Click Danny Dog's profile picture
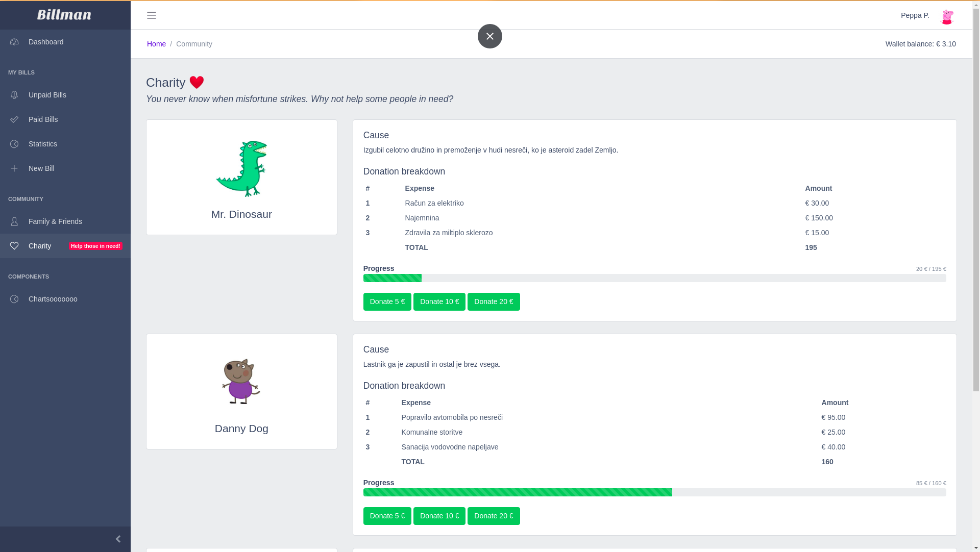 (241, 382)
